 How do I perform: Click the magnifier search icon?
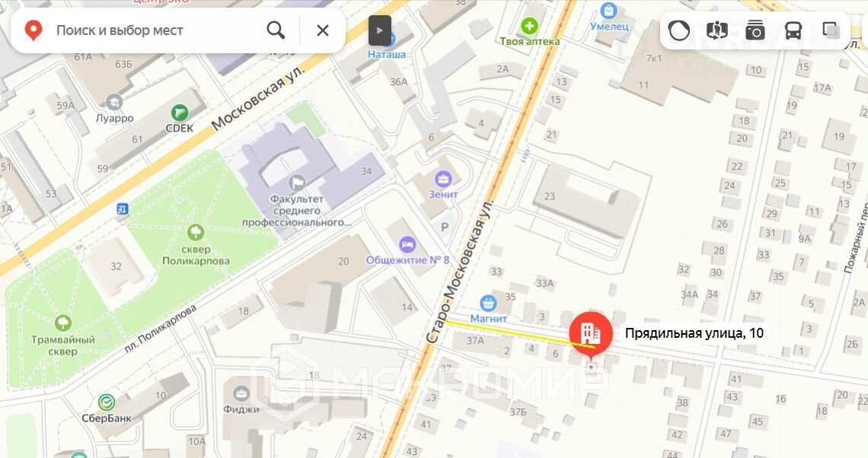point(276,30)
